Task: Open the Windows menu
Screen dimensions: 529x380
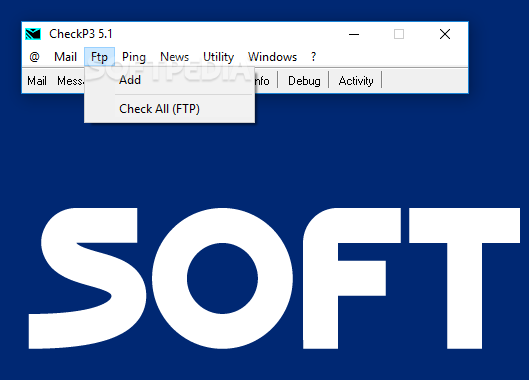Action: (x=272, y=57)
